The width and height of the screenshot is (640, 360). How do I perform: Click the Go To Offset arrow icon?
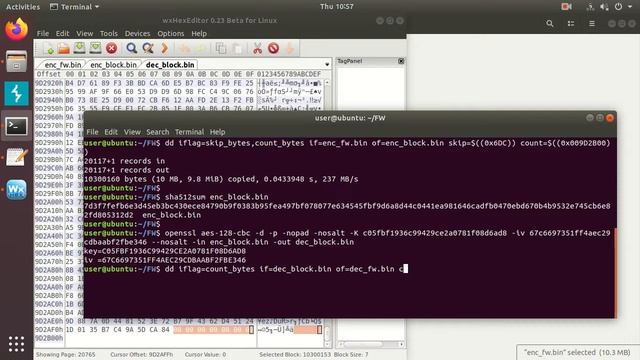click(164, 49)
